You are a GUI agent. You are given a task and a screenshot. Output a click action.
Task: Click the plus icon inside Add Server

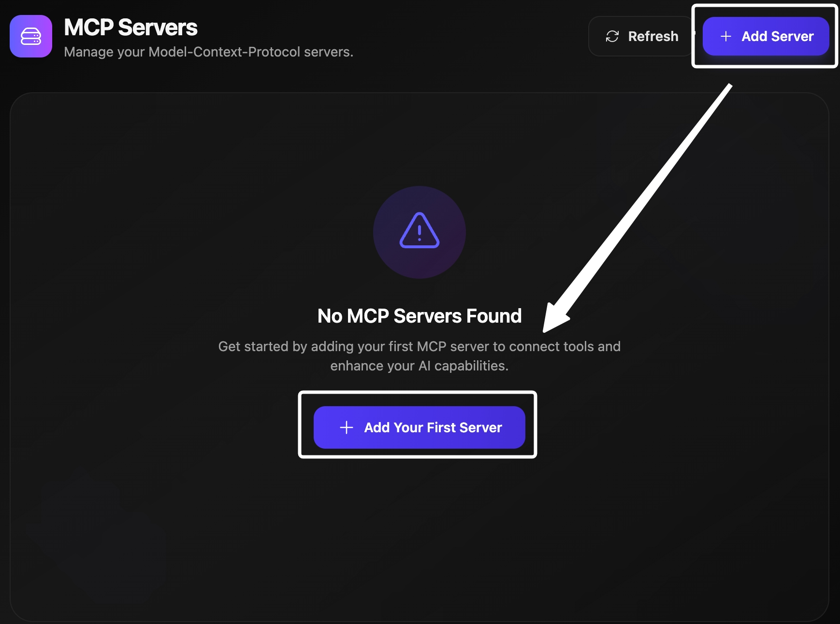[x=725, y=36]
